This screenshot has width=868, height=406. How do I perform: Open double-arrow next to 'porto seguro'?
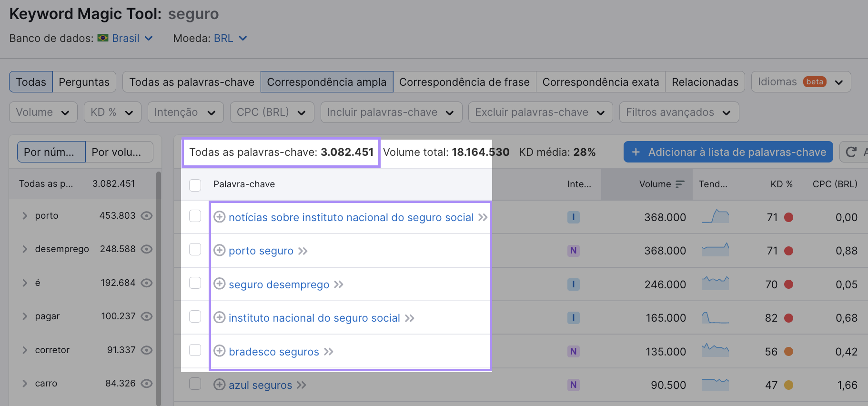pos(303,251)
